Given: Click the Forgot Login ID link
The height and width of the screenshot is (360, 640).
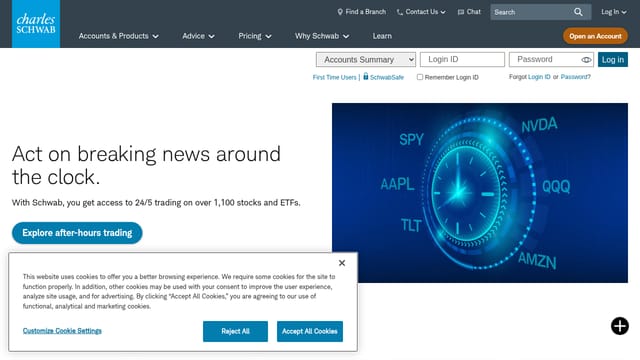Looking at the screenshot, I should (539, 77).
